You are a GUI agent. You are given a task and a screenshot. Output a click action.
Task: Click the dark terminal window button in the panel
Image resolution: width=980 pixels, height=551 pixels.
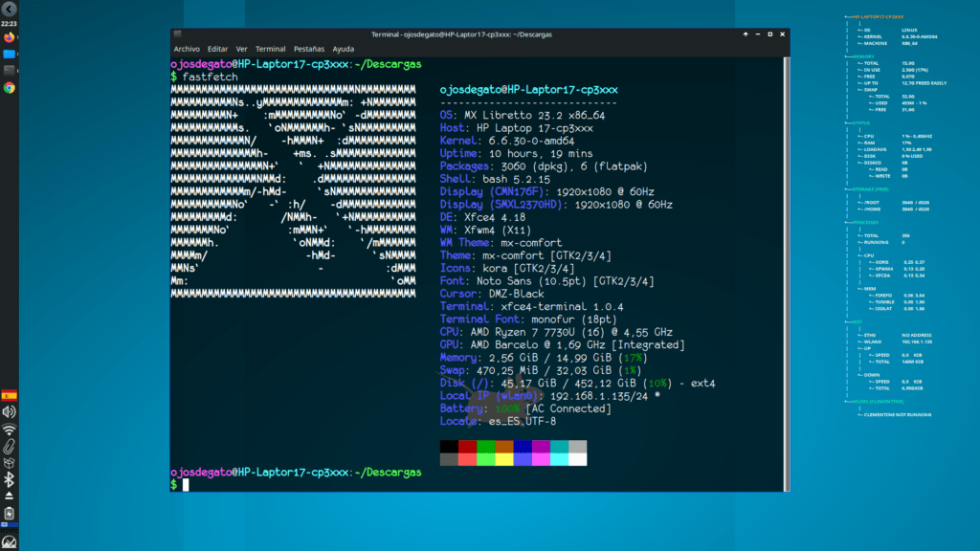coord(9,71)
